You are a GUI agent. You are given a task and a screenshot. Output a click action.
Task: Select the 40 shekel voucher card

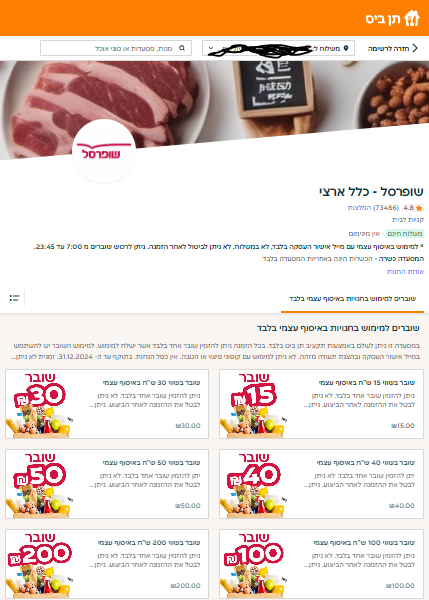click(321, 484)
